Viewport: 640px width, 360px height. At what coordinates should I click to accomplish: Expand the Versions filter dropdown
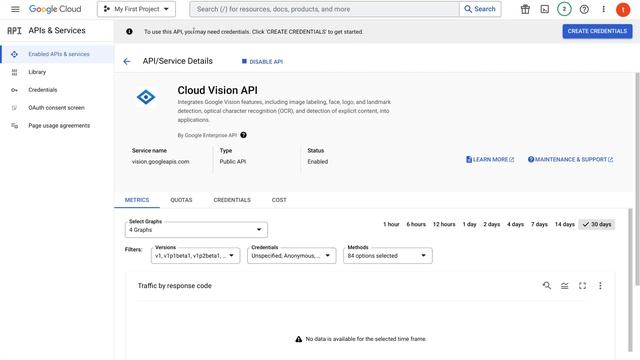click(x=195, y=256)
